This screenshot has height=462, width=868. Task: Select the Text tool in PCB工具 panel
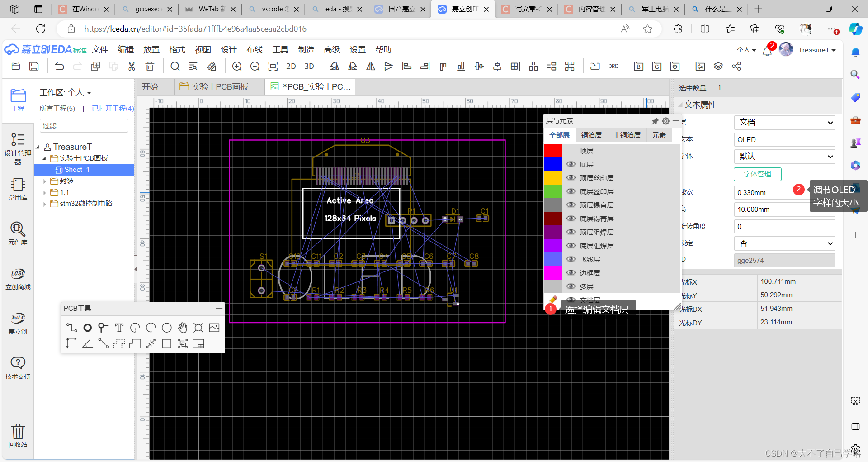tap(119, 328)
